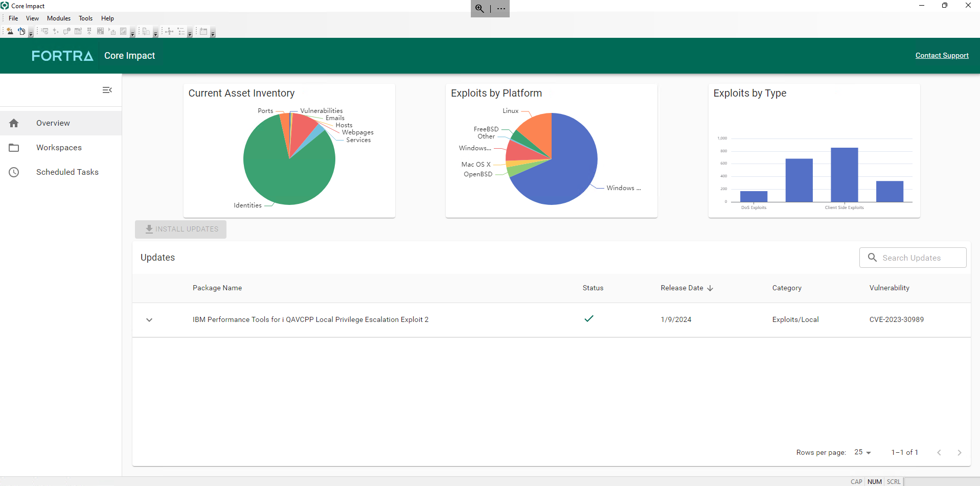Image resolution: width=980 pixels, height=486 pixels.
Task: Click the Install Updates button
Action: tap(180, 229)
